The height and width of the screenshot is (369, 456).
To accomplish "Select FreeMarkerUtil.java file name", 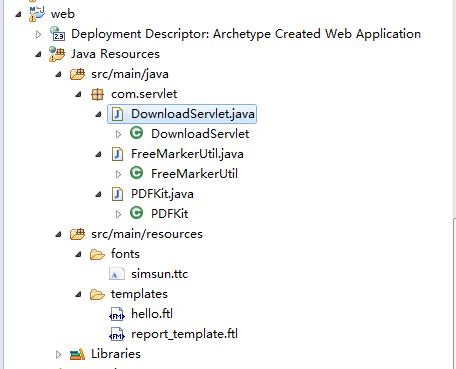I will [187, 154].
